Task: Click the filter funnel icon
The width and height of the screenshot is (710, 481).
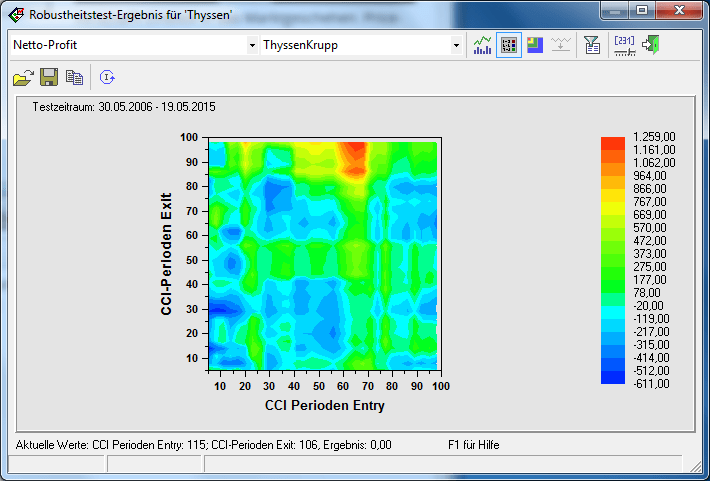Action: 592,45
